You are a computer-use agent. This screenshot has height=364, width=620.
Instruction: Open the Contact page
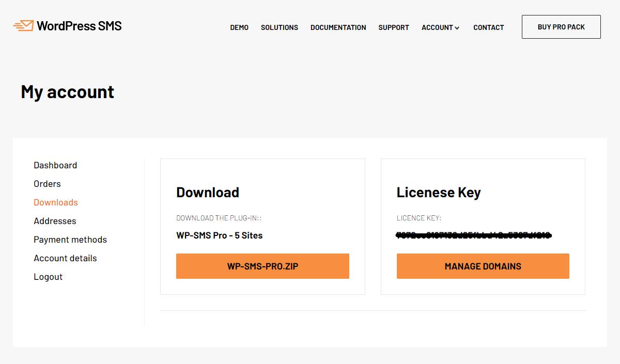coord(489,27)
